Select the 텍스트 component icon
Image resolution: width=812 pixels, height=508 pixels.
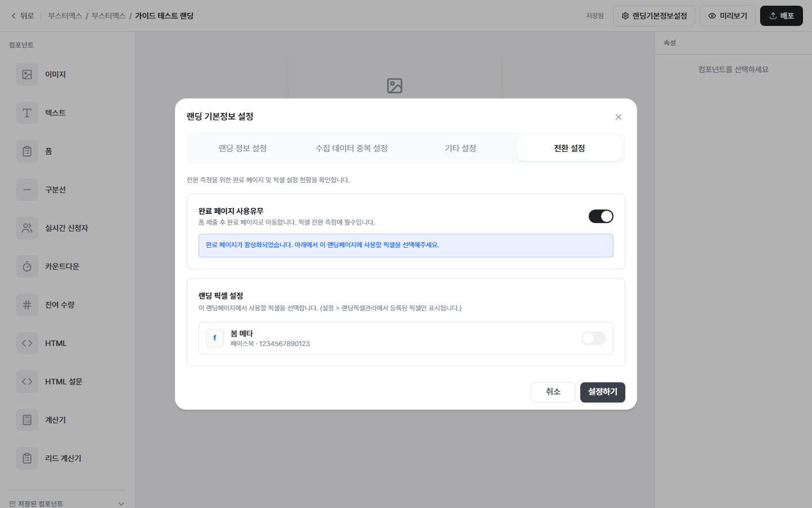click(x=27, y=113)
